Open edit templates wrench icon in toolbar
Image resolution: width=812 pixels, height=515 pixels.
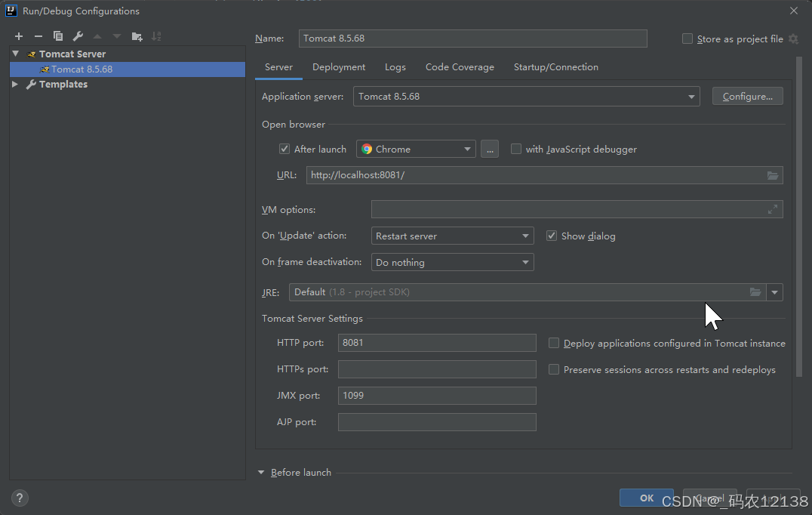pos(78,36)
